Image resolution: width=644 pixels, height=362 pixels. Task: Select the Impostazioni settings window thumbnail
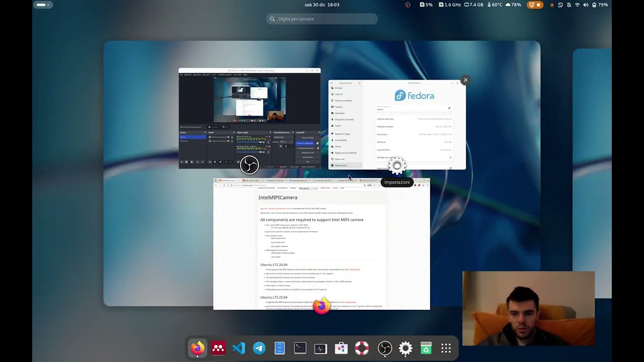click(x=397, y=125)
